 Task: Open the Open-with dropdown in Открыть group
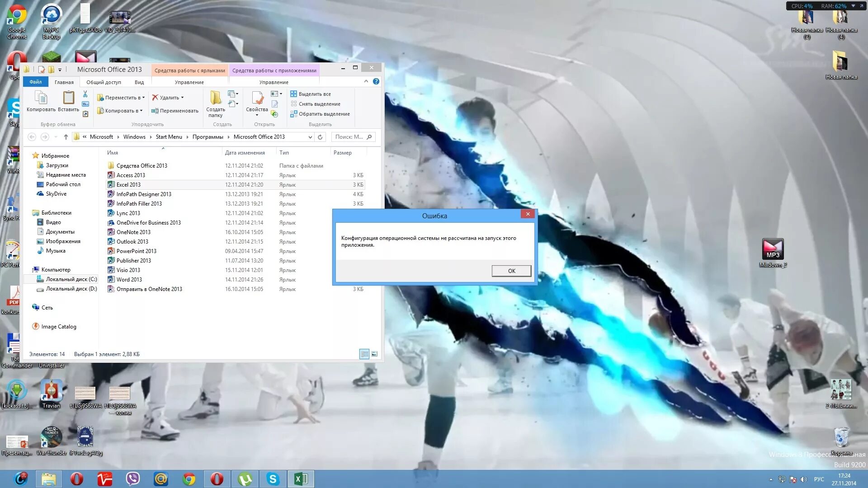[x=276, y=94]
